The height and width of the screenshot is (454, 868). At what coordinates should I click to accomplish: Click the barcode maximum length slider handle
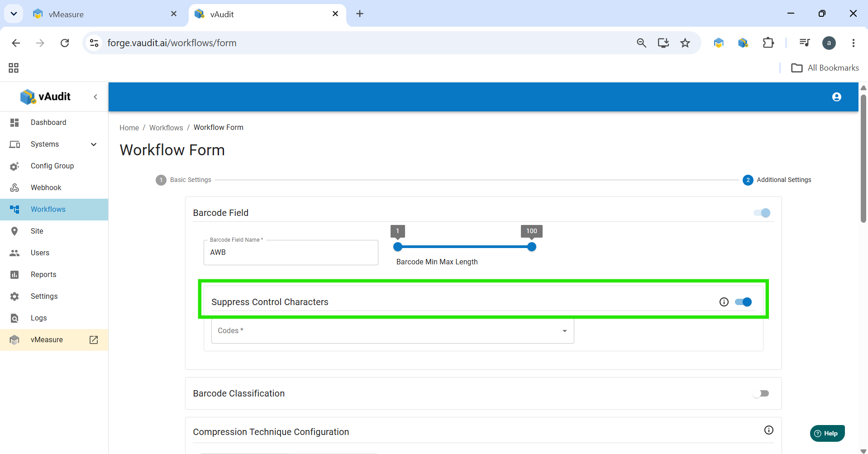coord(532,247)
